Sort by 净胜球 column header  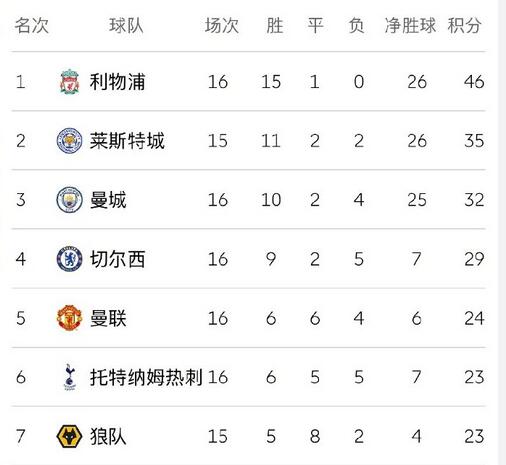click(x=410, y=25)
